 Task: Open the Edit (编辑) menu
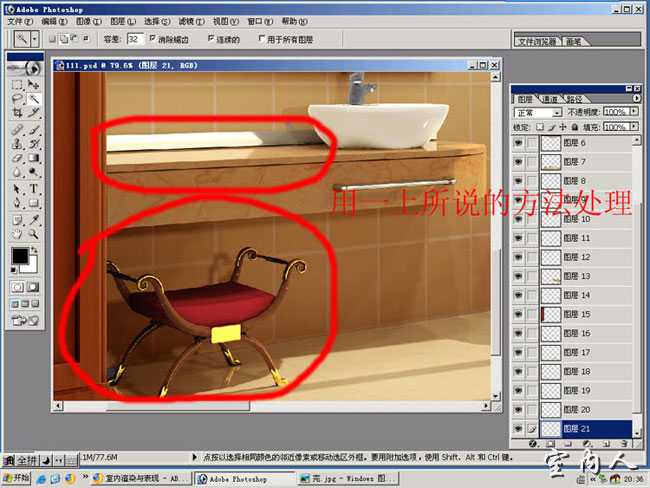54,21
